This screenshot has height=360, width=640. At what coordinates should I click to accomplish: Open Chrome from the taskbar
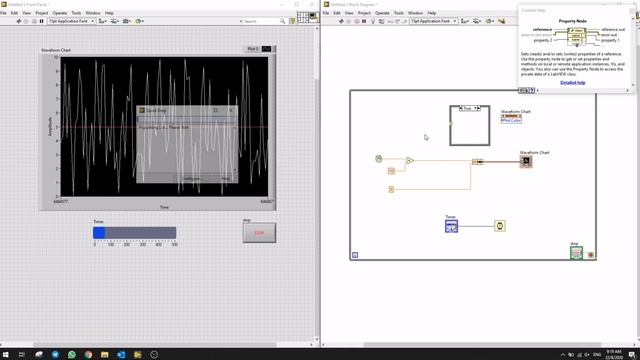pyautogui.click(x=88, y=355)
